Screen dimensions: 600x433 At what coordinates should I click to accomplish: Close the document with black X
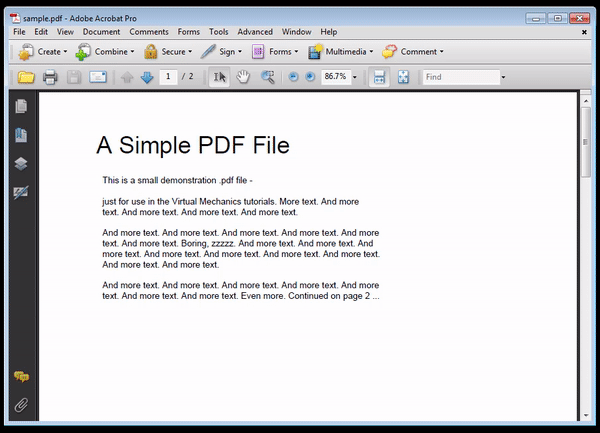(x=584, y=33)
